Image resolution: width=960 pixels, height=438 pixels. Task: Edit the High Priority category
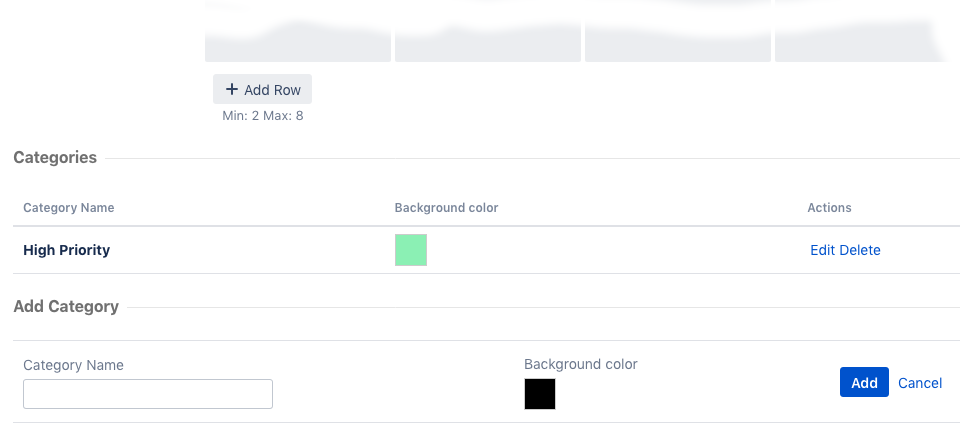click(x=822, y=250)
